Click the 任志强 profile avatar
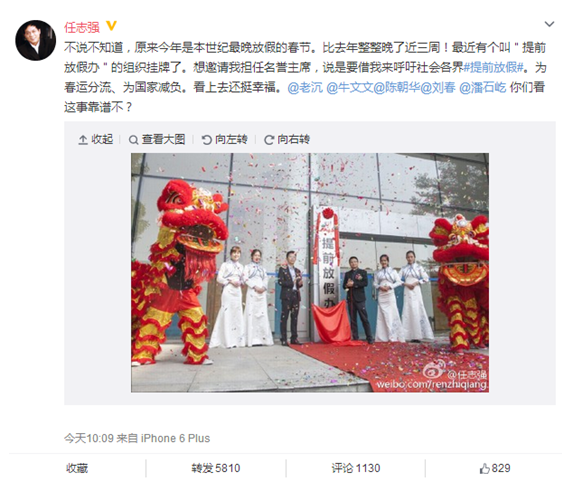The width and height of the screenshot is (562, 496). 35,40
